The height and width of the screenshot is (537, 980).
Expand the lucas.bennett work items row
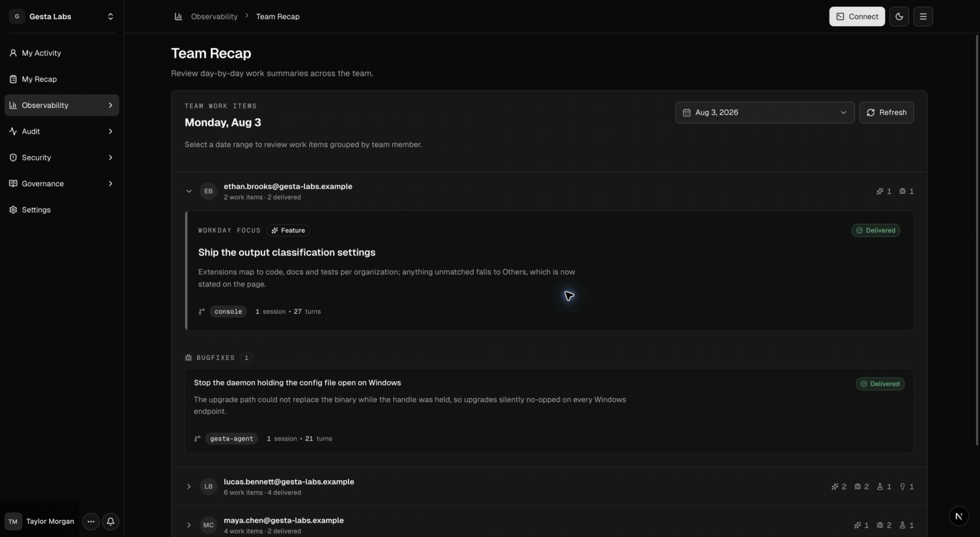pyautogui.click(x=189, y=486)
